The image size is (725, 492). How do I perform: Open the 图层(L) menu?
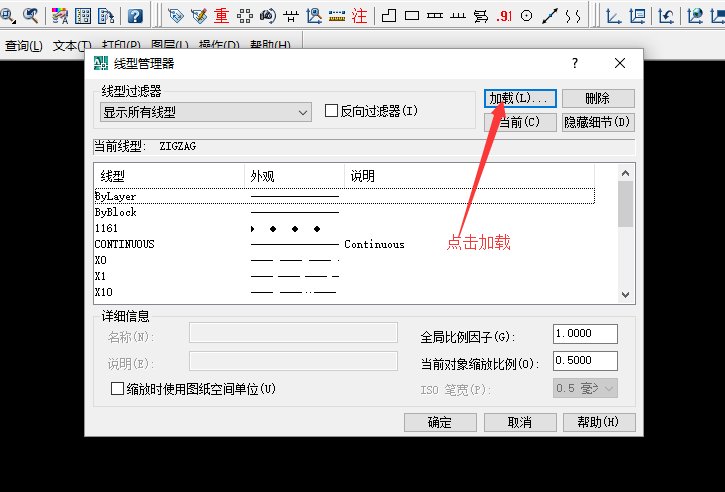[170, 45]
